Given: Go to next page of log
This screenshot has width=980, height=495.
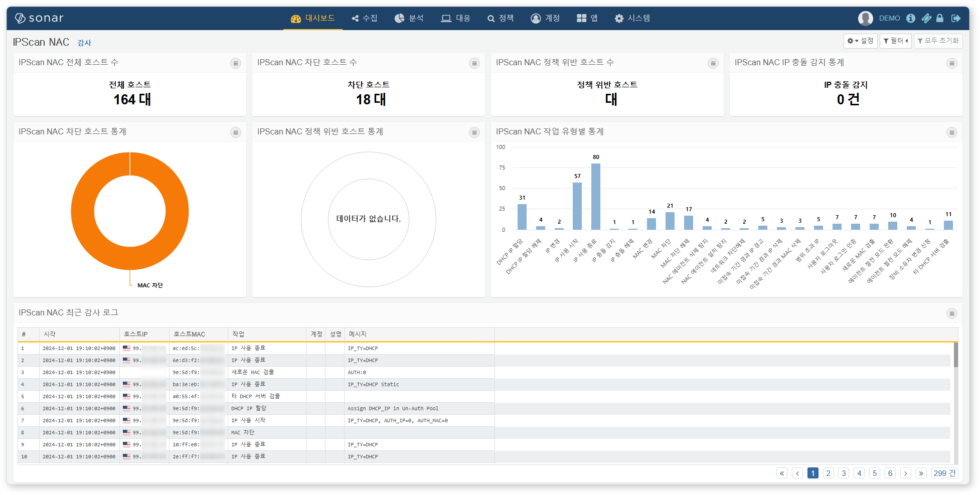Looking at the screenshot, I should [x=906, y=473].
